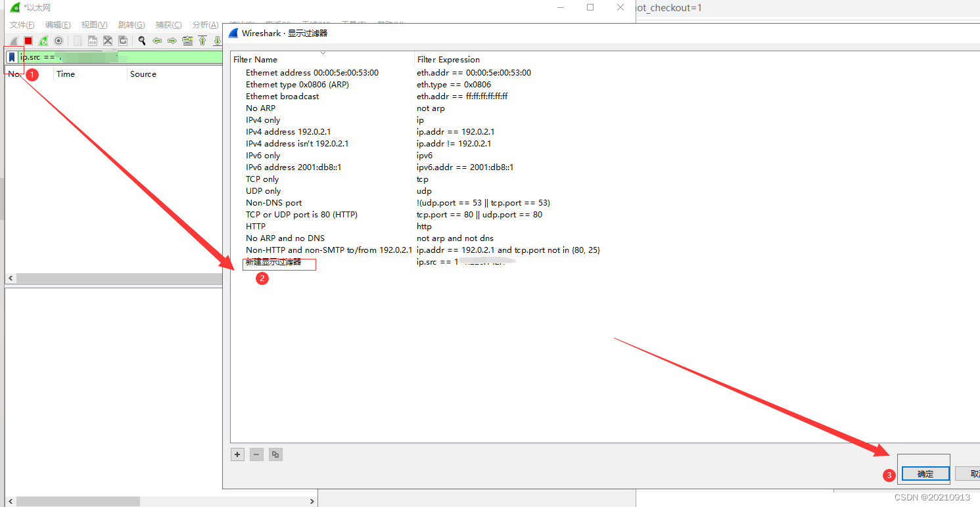The width and height of the screenshot is (980, 507).
Task: Restart current capture with green fin icon
Action: pyautogui.click(x=43, y=41)
